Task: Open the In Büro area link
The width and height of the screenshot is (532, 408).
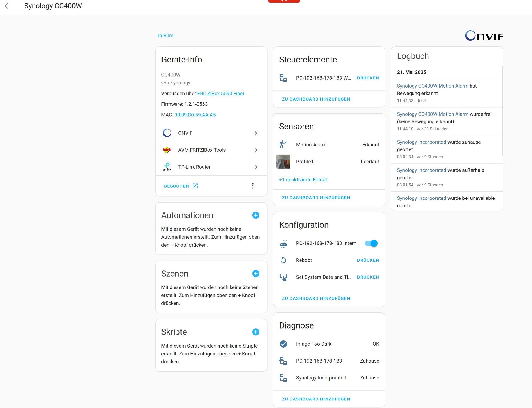Action: click(x=166, y=36)
